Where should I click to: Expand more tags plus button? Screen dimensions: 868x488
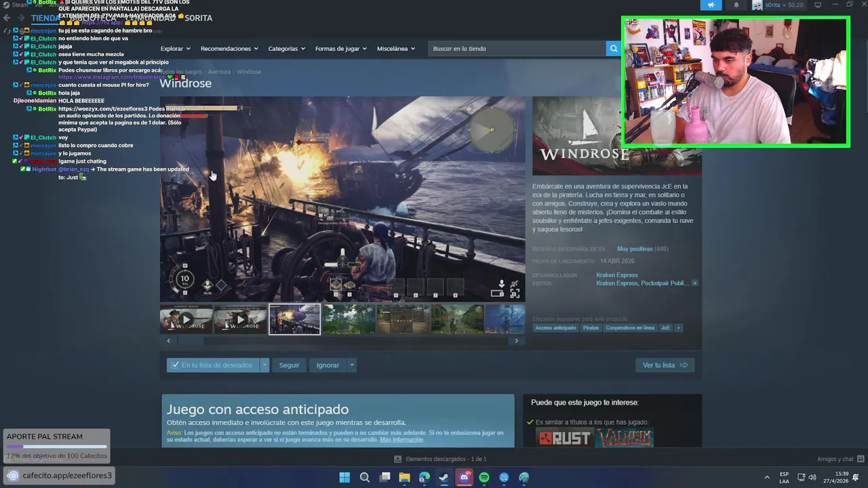(678, 328)
